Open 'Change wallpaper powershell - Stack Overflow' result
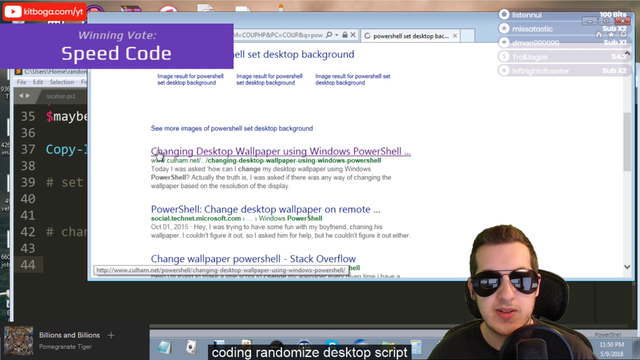The height and width of the screenshot is (360, 640). point(253,259)
